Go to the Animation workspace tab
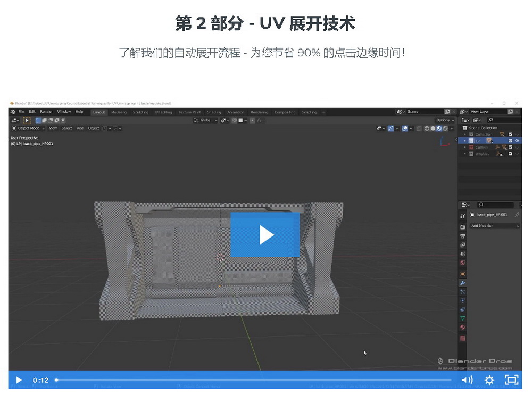The image size is (532, 401). [x=236, y=112]
